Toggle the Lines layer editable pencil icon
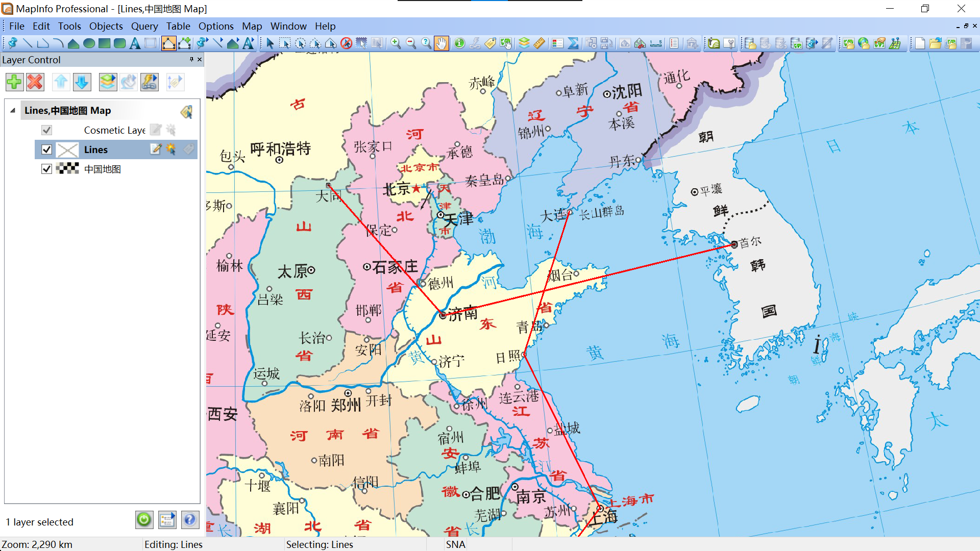Image resolution: width=980 pixels, height=551 pixels. click(156, 149)
